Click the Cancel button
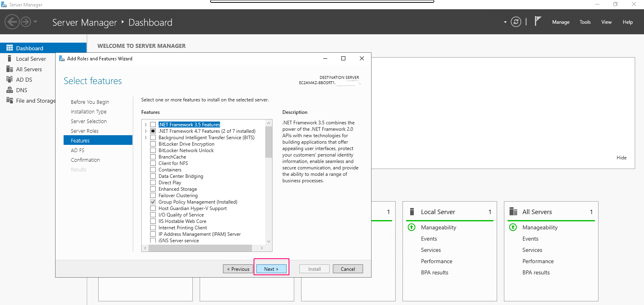Screen dimensions: 644x305 tap(348, 269)
